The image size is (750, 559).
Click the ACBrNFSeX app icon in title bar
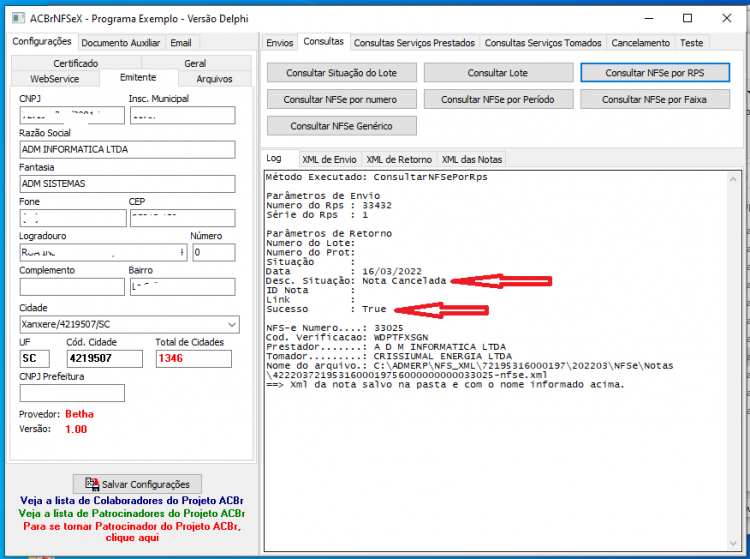18,18
